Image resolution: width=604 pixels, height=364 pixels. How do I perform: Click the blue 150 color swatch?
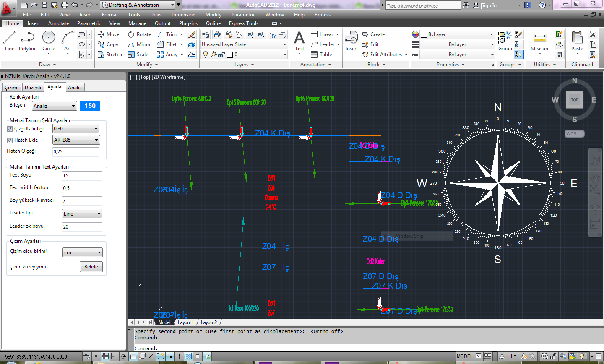coord(90,106)
